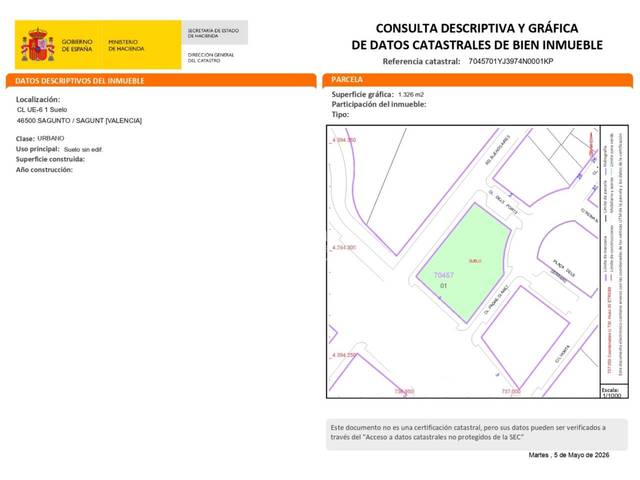This screenshot has height=480, width=640.
Task: Click the 'CONSULTA DESCRIPTIVA Y GRÁFICA' title line
Action: [477, 28]
